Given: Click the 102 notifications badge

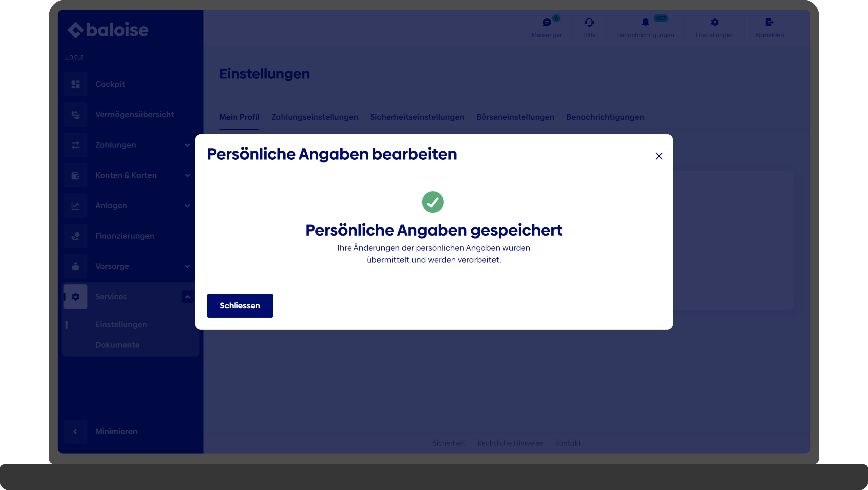Looking at the screenshot, I should click(661, 18).
